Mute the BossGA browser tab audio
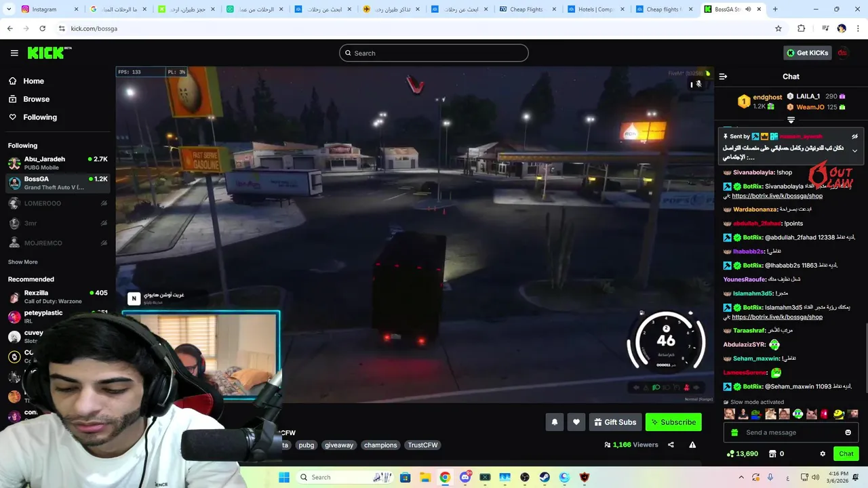Viewport: 868px width, 488px height. click(x=748, y=9)
